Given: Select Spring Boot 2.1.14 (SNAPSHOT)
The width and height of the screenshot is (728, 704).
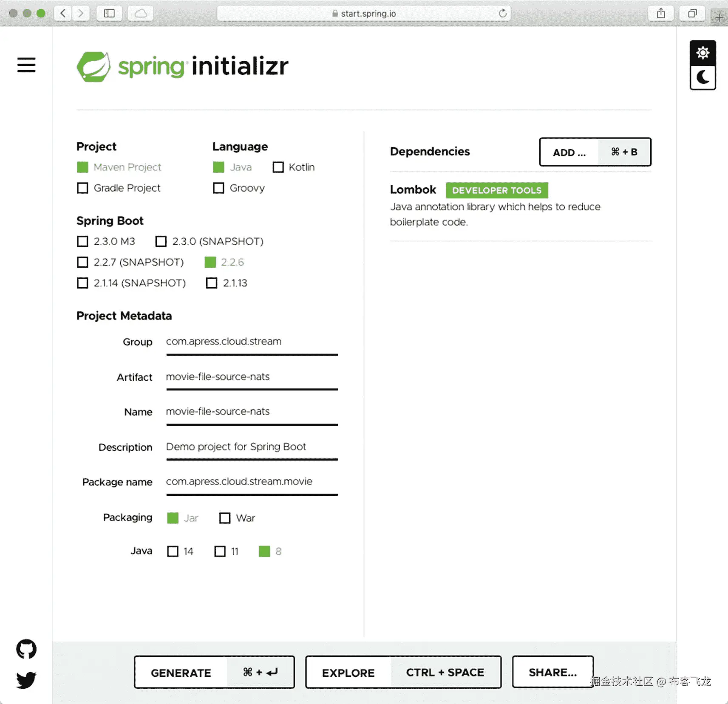Looking at the screenshot, I should click(131, 283).
